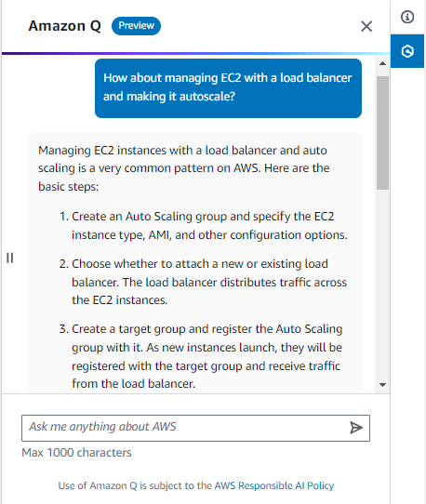Open the AWS Responsible AI Policy link

click(x=274, y=485)
